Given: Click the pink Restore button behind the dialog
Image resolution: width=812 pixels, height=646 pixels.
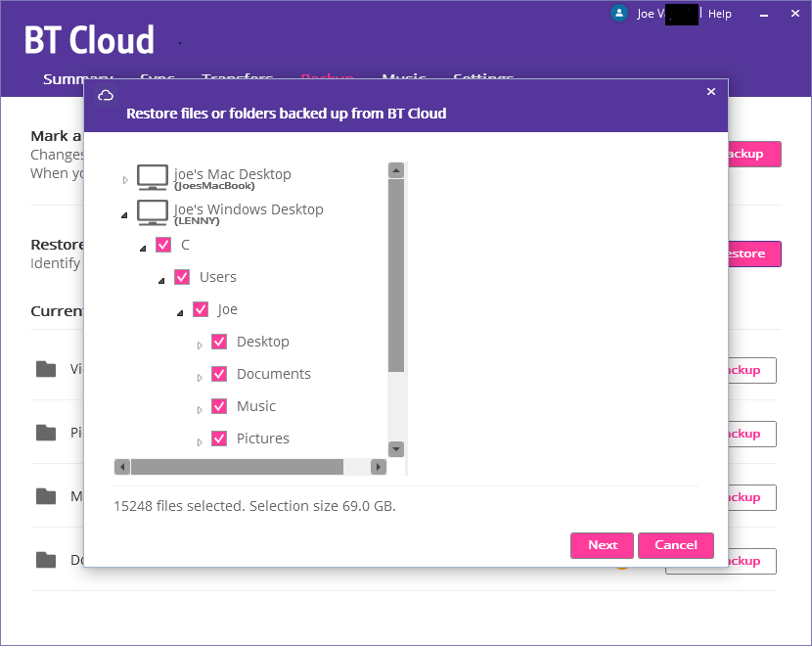Looking at the screenshot, I should tap(754, 254).
